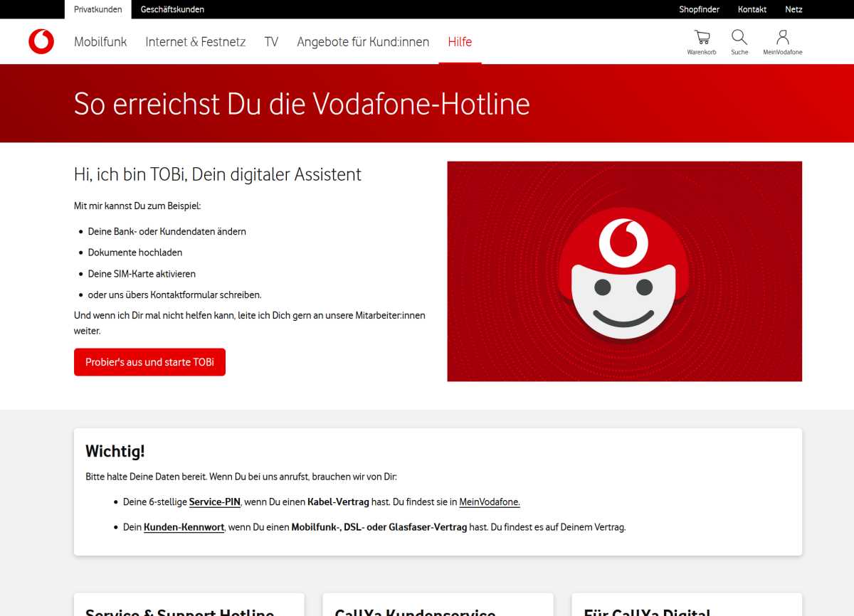Select the Hilfe navigation item

coord(460,41)
